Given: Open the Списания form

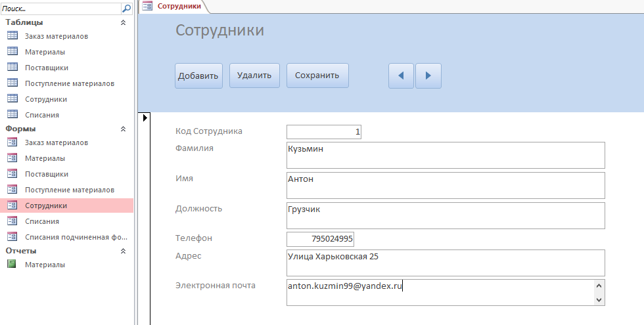Looking at the screenshot, I should coord(42,221).
